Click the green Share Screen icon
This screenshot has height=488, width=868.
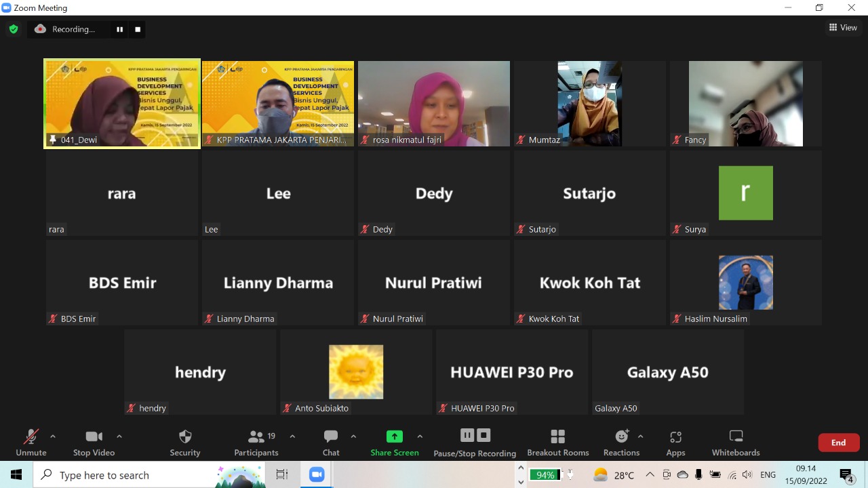(394, 436)
